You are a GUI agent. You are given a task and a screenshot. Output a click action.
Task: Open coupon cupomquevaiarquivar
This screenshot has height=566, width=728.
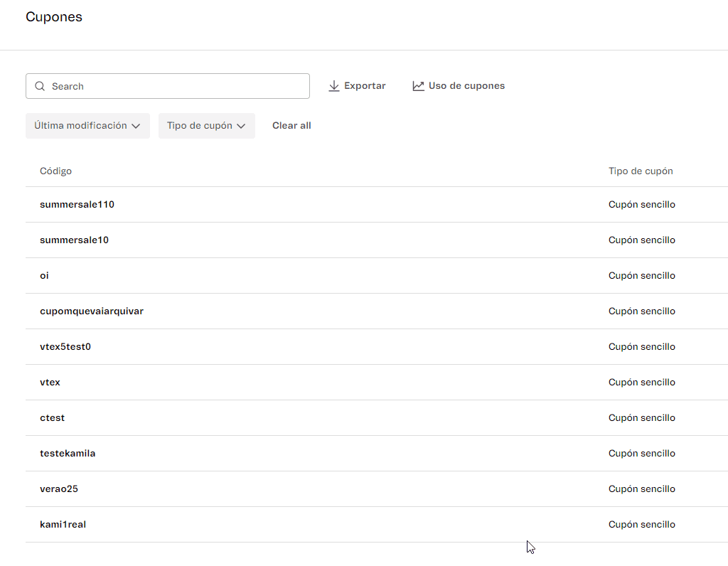(92, 311)
